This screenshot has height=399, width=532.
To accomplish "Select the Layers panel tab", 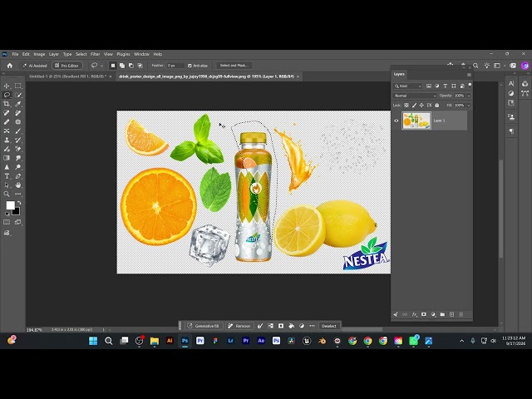I will point(399,74).
